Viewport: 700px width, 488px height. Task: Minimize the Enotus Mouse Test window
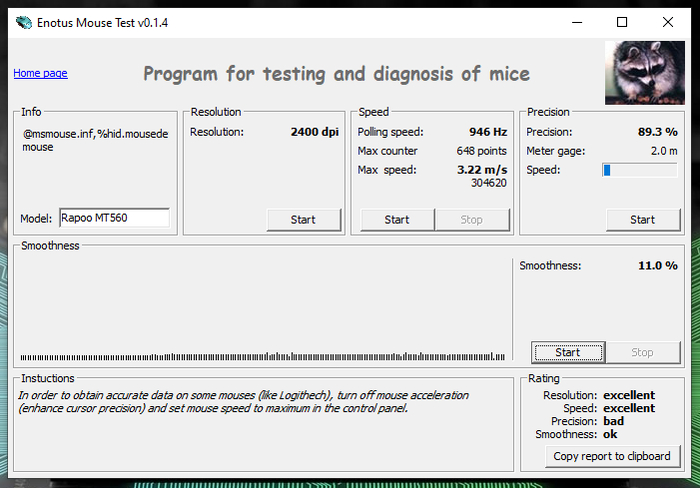pos(576,22)
